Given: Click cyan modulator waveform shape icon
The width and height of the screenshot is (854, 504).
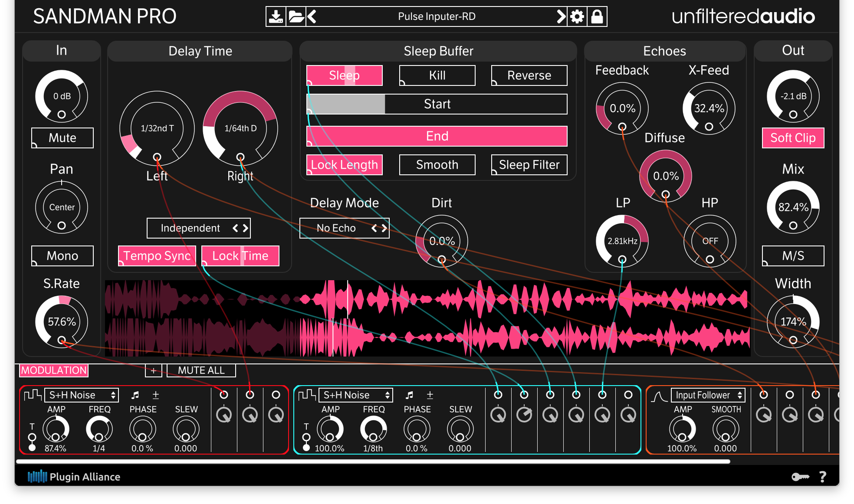Looking at the screenshot, I should (x=307, y=395).
